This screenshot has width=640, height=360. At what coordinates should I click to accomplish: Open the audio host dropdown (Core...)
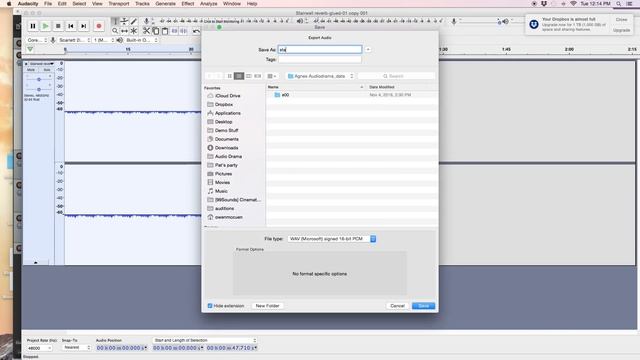(37, 40)
